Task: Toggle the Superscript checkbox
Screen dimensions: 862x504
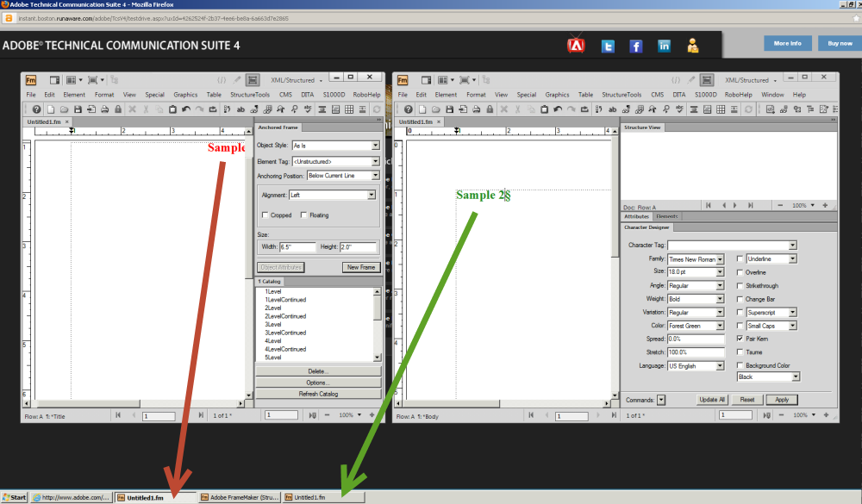Action: (740, 312)
